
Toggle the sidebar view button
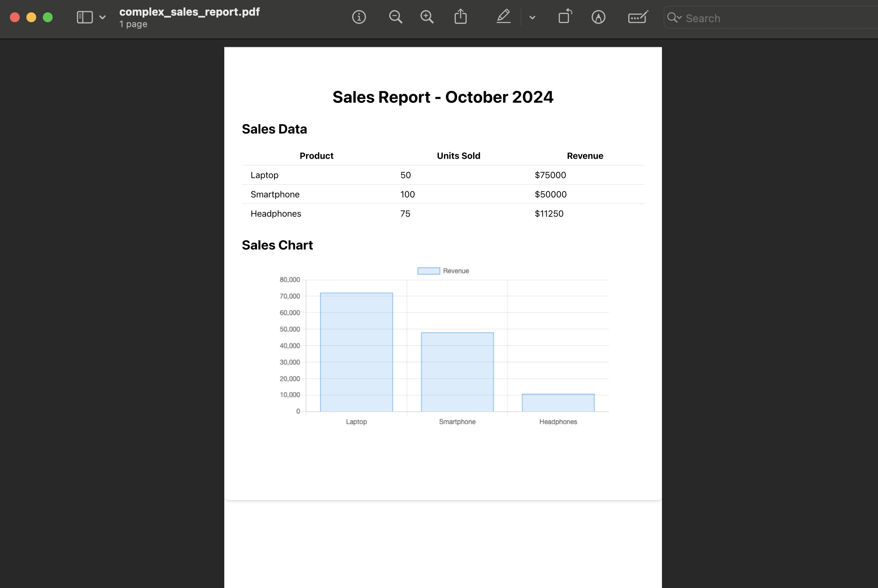(x=85, y=17)
